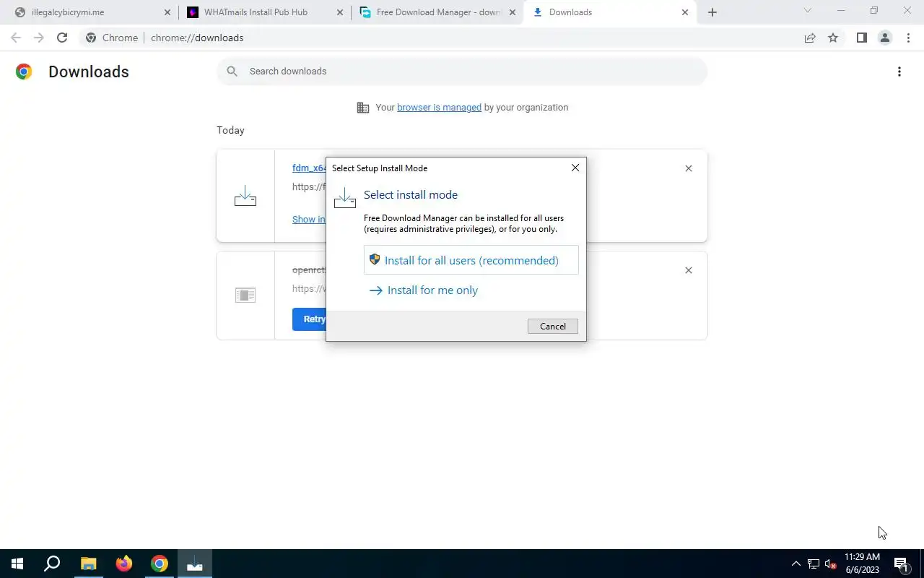Open File Explorer from the taskbar
This screenshot has height=578, width=924.
[88, 564]
